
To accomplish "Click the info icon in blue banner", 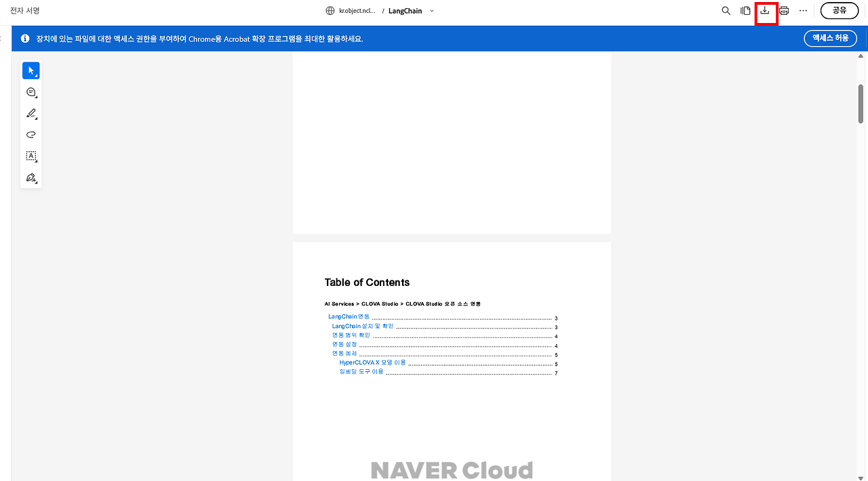I will tap(25, 39).
